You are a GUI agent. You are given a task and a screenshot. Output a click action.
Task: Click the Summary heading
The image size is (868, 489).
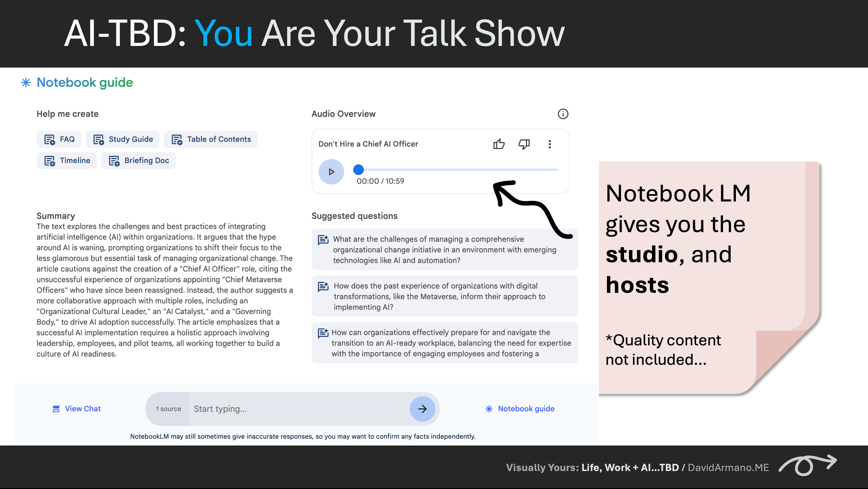[56, 216]
